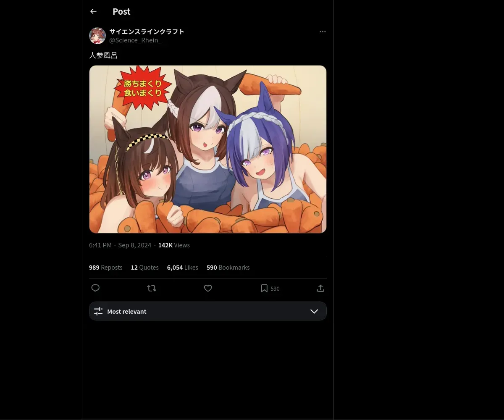Share the post via the upload icon
Image resolution: width=504 pixels, height=420 pixels.
click(x=320, y=288)
